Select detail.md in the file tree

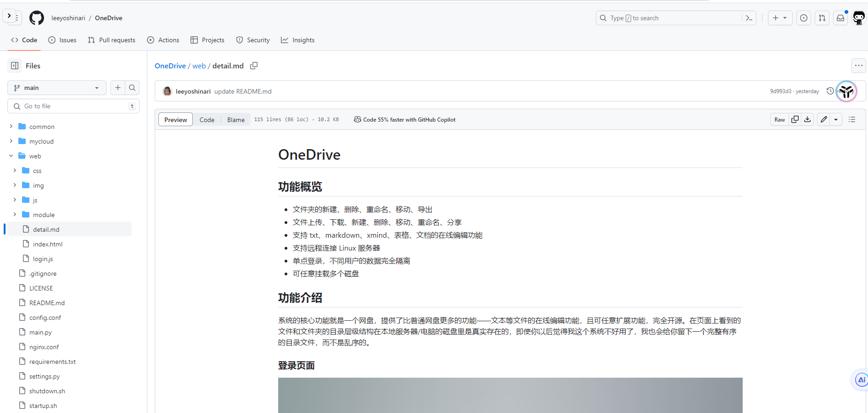click(70, 229)
